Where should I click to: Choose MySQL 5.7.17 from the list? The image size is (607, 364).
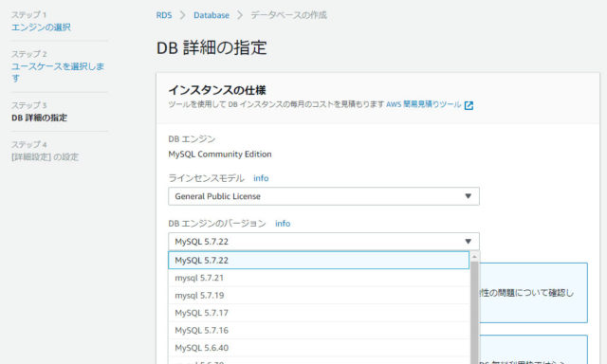point(319,313)
